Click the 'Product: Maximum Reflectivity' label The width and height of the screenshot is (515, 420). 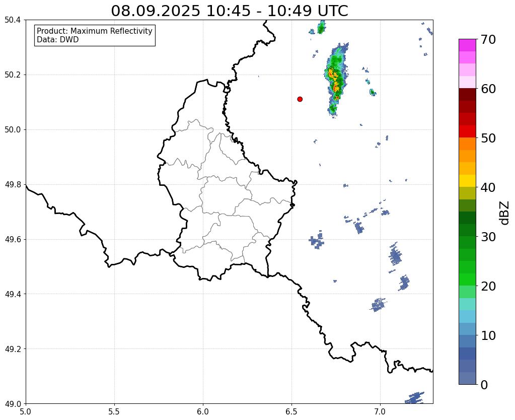coord(95,31)
